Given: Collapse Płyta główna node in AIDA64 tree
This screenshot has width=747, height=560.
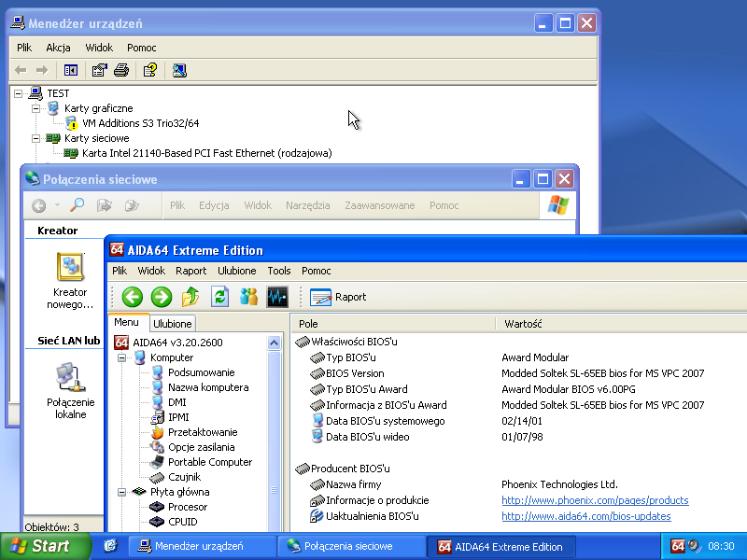Looking at the screenshot, I should 122,492.
